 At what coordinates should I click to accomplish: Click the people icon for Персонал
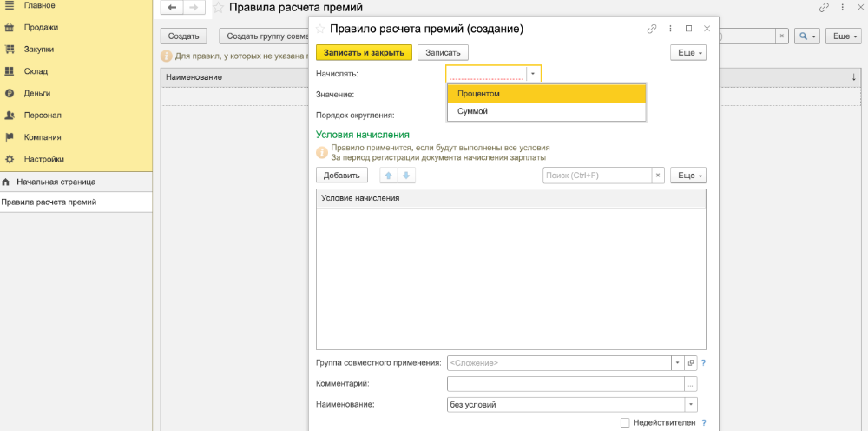coord(9,116)
